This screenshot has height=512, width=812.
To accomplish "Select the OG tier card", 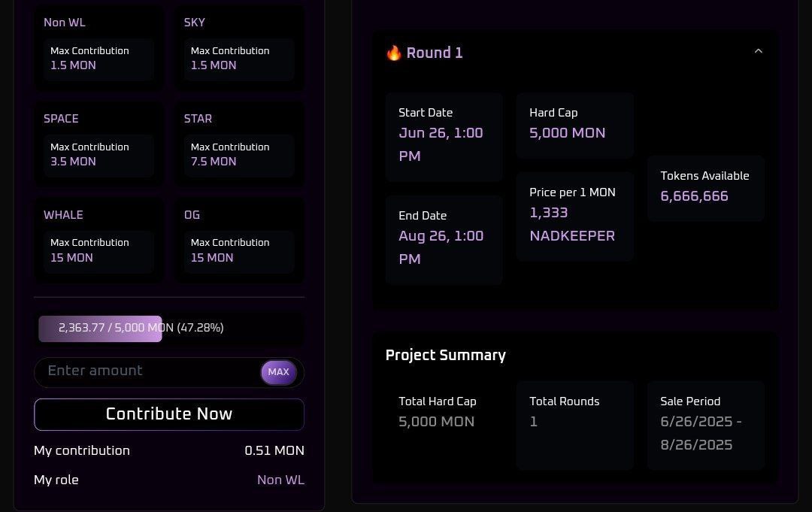I will (x=239, y=238).
